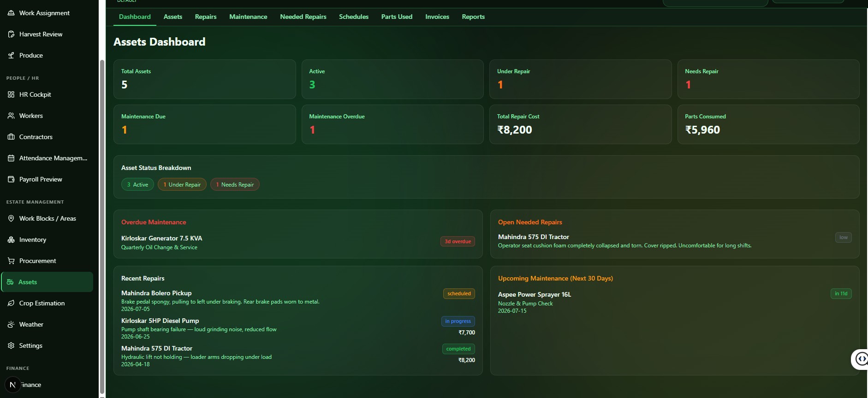Select the Schedules tab

pyautogui.click(x=354, y=17)
